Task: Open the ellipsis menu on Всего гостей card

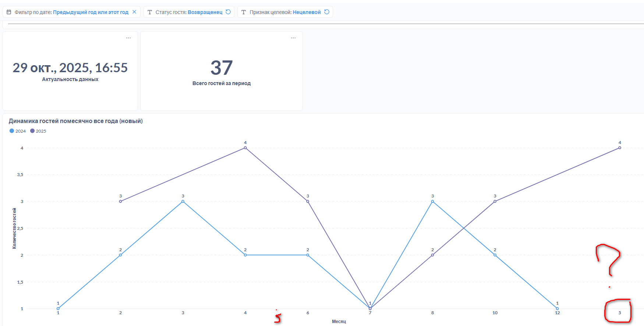Action: [293, 38]
